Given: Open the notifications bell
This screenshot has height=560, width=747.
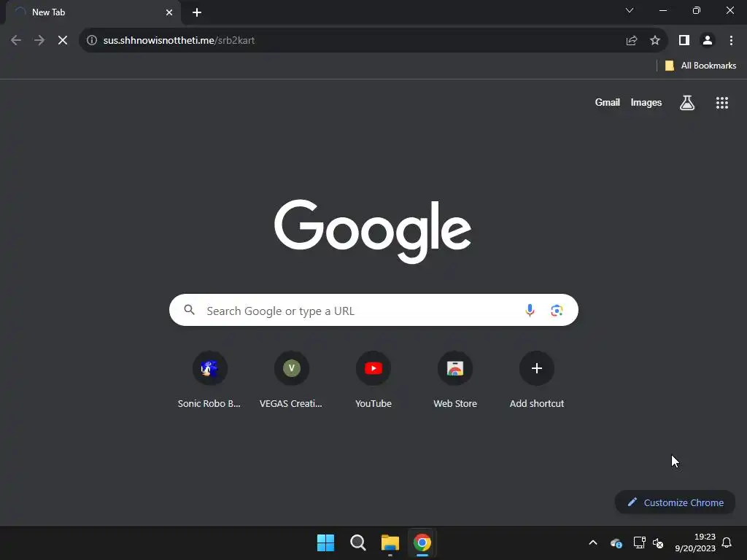Looking at the screenshot, I should (x=727, y=542).
